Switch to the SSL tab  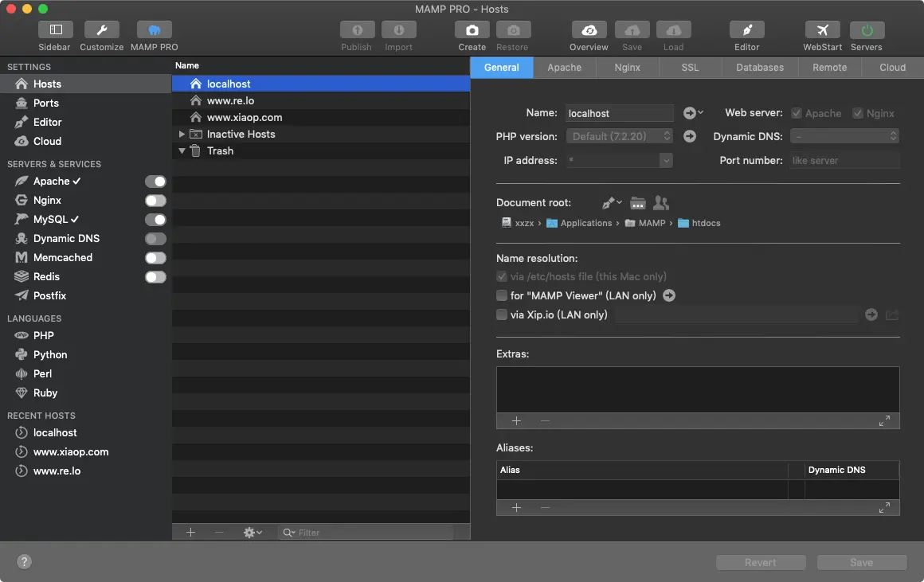[690, 68]
